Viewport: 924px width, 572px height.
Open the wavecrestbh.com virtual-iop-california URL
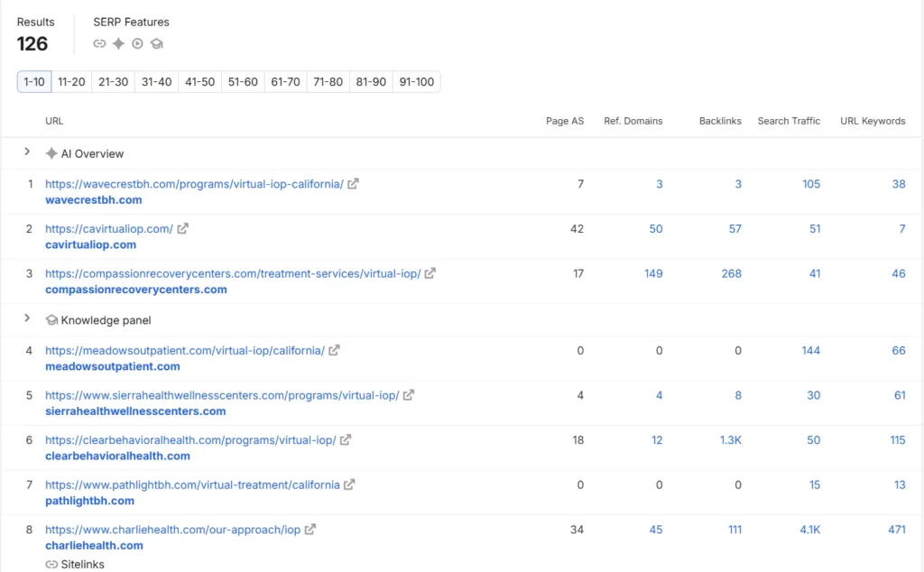coord(195,184)
